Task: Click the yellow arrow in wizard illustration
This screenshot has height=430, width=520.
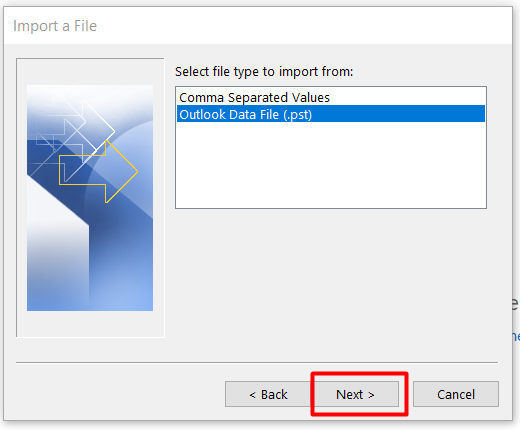Action: 98,172
